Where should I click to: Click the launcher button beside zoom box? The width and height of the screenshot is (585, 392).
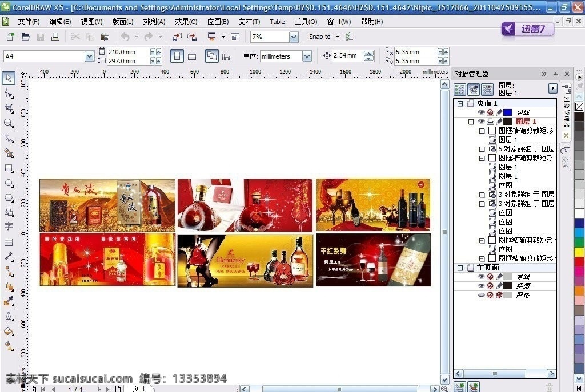point(235,37)
